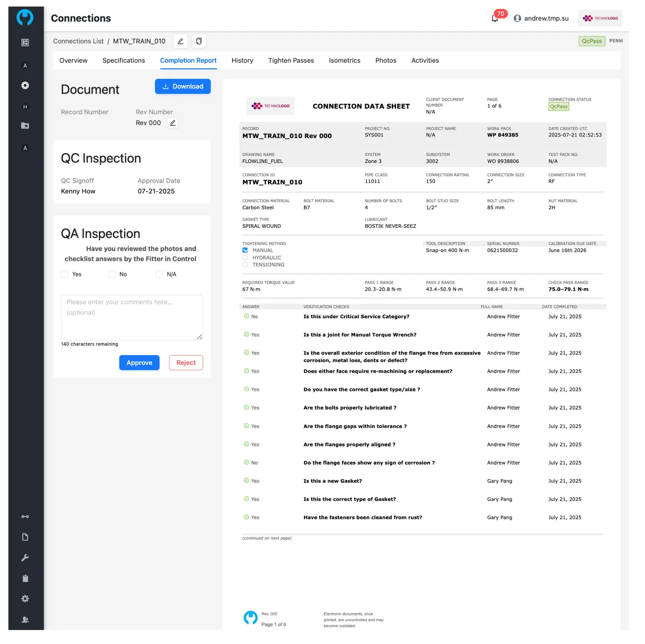This screenshot has width=645, height=644.
Task: Download the completion report document
Action: 183,86
